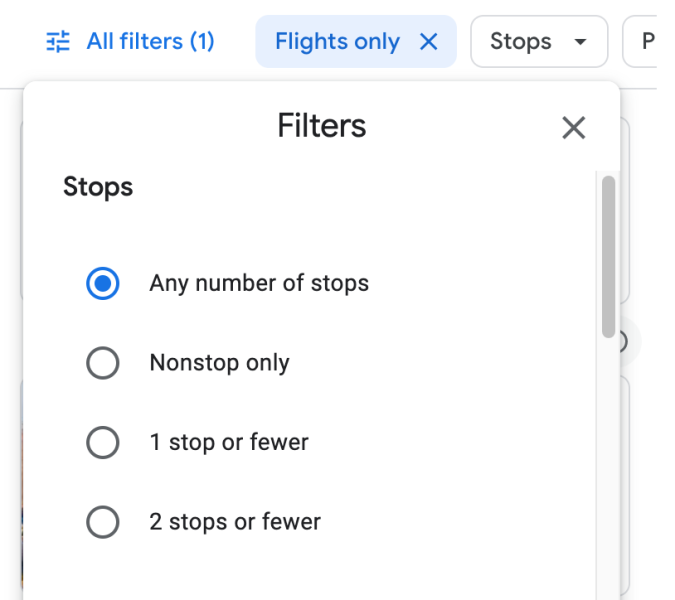
Task: Click the sliders icon beside All filters
Action: 59,42
